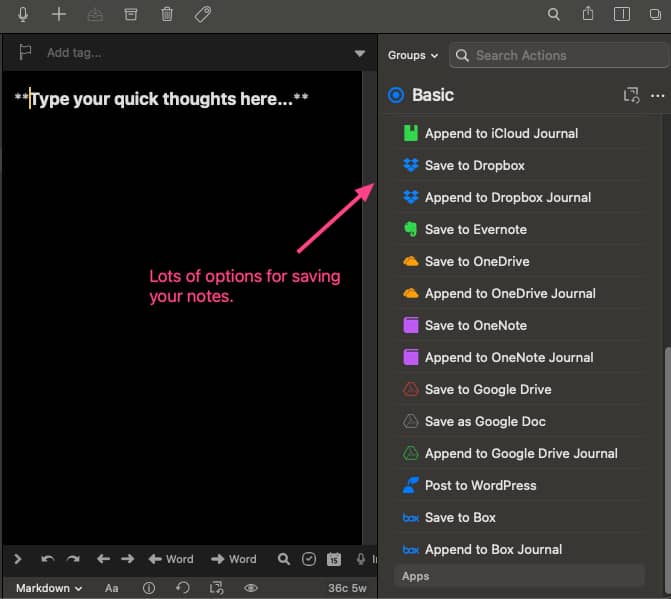The image size is (671, 599).
Task: Click the status bar icon beside the eye
Action: (x=216, y=588)
